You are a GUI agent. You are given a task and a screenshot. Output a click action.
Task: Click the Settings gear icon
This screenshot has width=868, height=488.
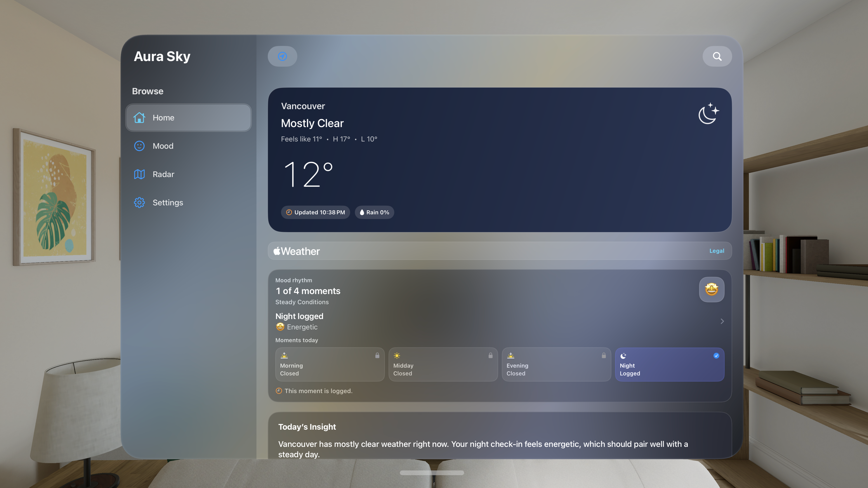[x=139, y=202]
